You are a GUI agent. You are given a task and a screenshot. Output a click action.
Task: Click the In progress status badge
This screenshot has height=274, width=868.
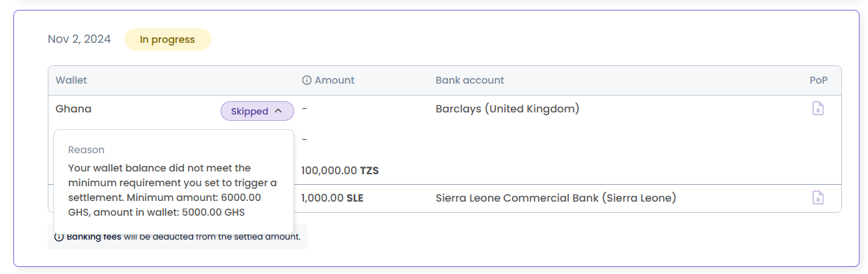click(167, 39)
